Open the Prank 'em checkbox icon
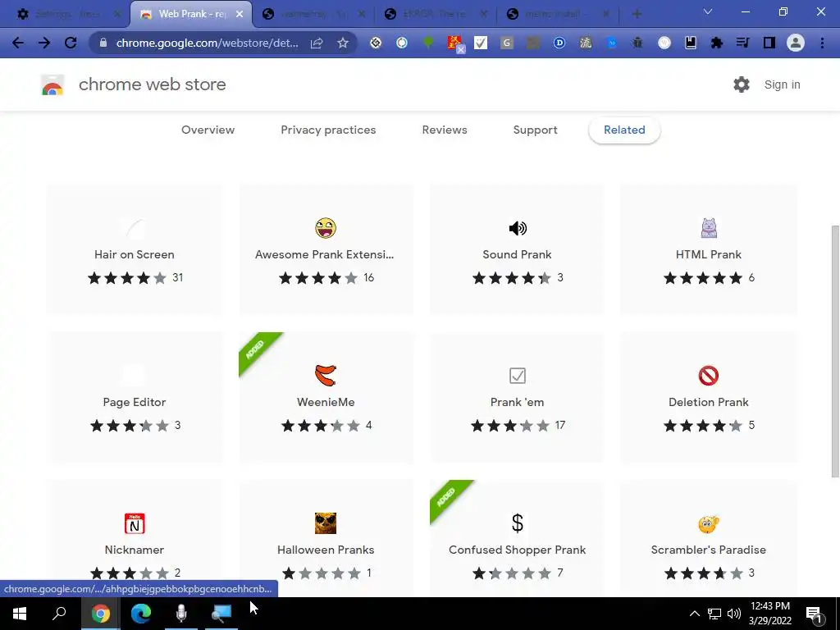 (x=518, y=376)
